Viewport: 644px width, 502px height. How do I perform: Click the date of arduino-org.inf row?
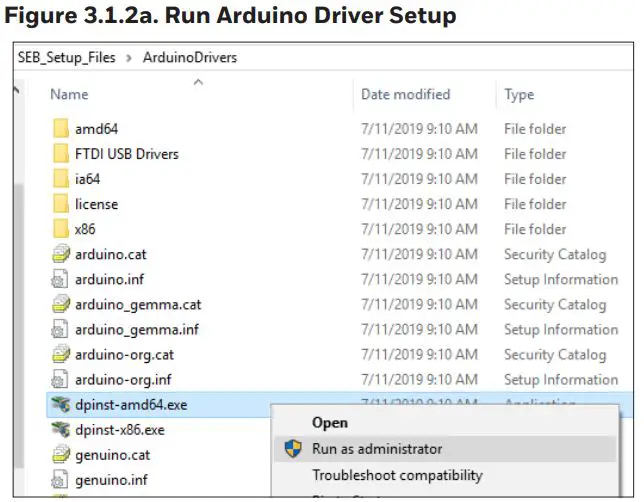[x=419, y=380]
